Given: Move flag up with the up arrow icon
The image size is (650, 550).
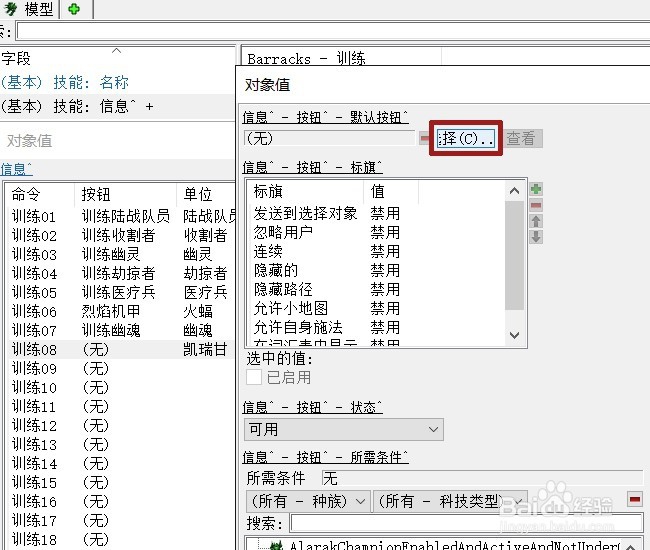Looking at the screenshot, I should (x=536, y=221).
